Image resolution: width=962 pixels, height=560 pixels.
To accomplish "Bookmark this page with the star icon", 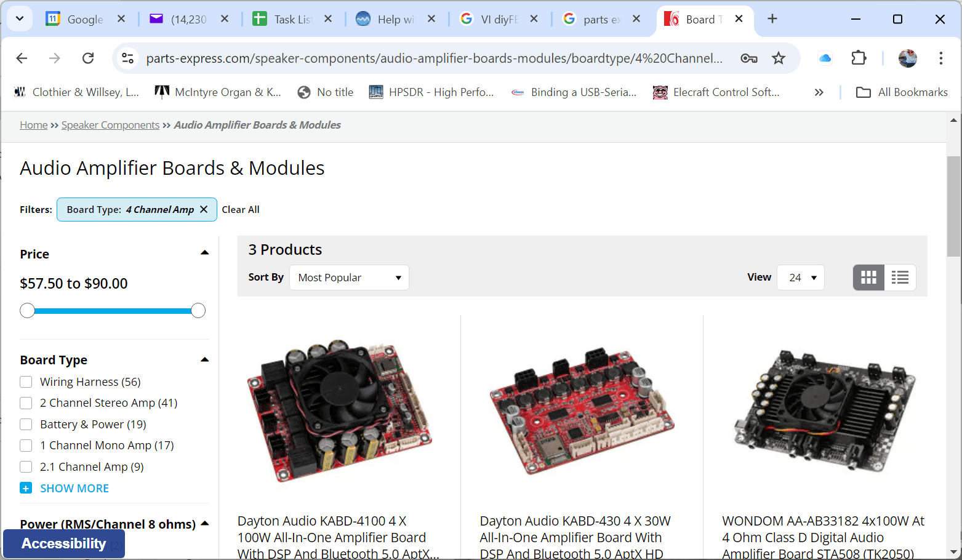I will tap(779, 58).
